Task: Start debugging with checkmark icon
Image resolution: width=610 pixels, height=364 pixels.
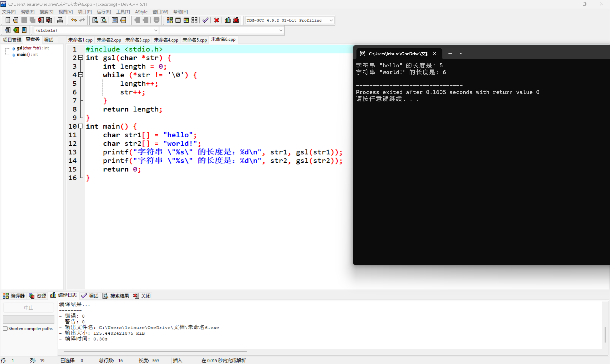Action: 205,20
